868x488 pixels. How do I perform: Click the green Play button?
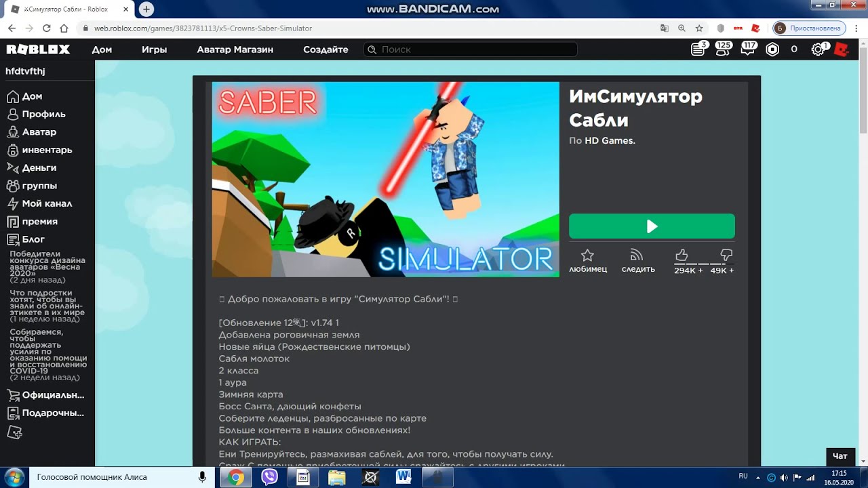pyautogui.click(x=652, y=226)
